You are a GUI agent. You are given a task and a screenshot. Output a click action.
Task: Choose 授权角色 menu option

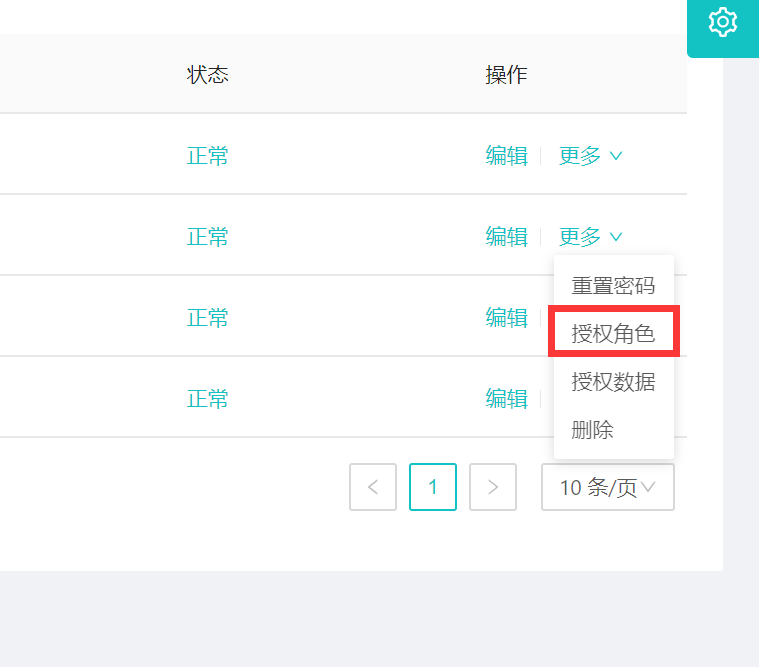coord(613,334)
